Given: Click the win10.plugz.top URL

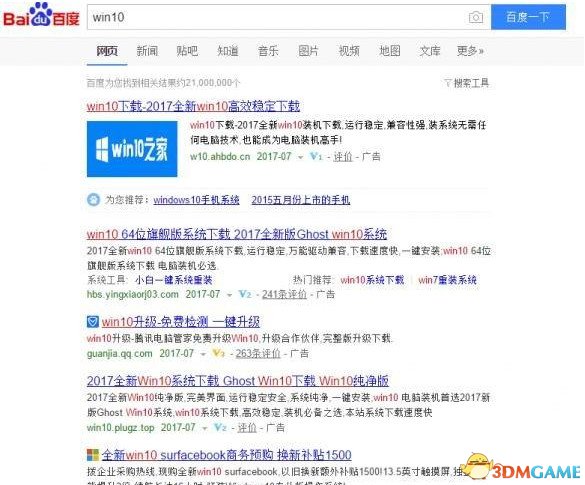Looking at the screenshot, I should 121,428.
